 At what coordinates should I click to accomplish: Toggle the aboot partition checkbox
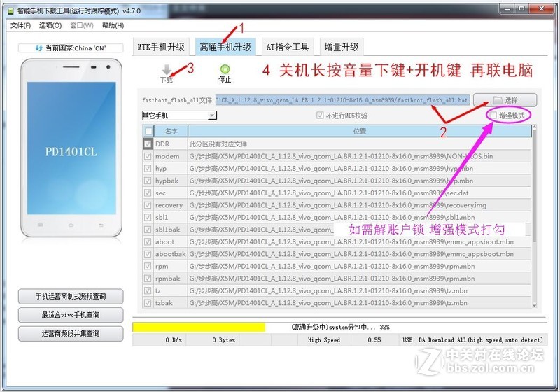coord(148,241)
